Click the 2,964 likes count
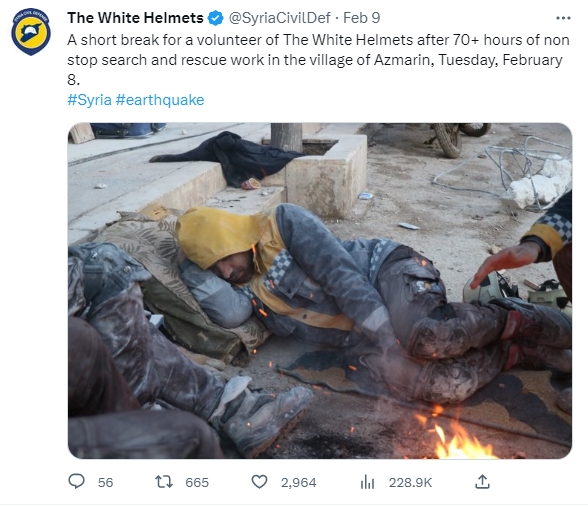This screenshot has width=588, height=506. 298,482
